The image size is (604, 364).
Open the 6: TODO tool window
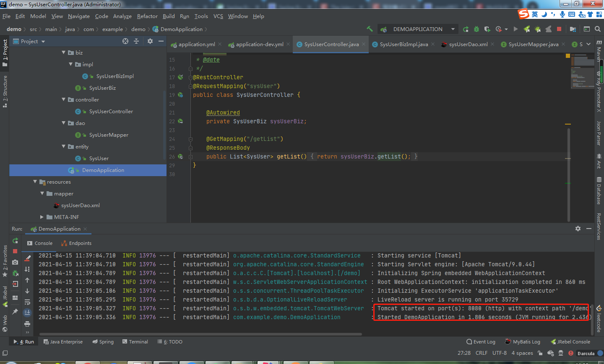(x=170, y=342)
